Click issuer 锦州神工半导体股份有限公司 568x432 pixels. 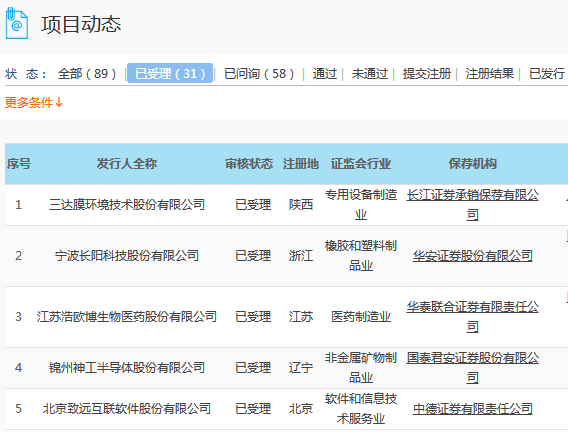(127, 368)
